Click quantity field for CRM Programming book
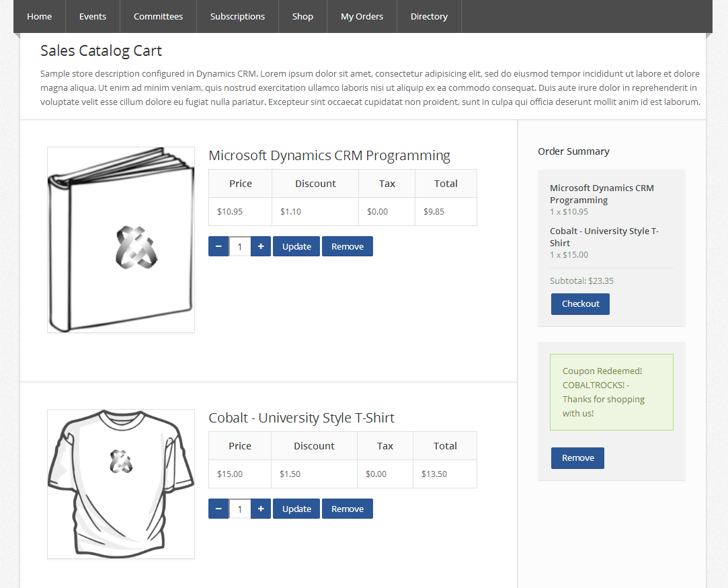The height and width of the screenshot is (588, 728). click(x=240, y=246)
